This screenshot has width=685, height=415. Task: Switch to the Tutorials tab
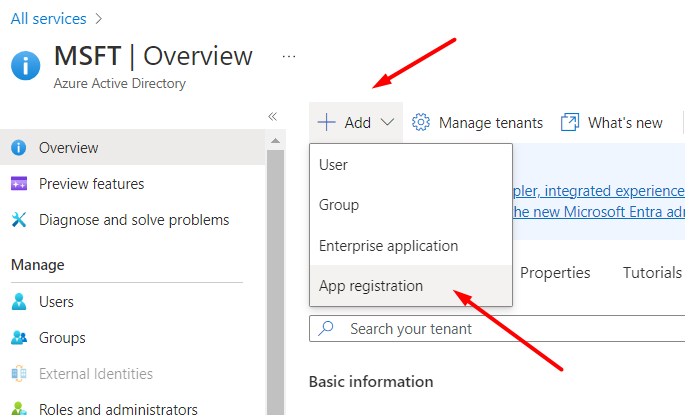tap(652, 273)
